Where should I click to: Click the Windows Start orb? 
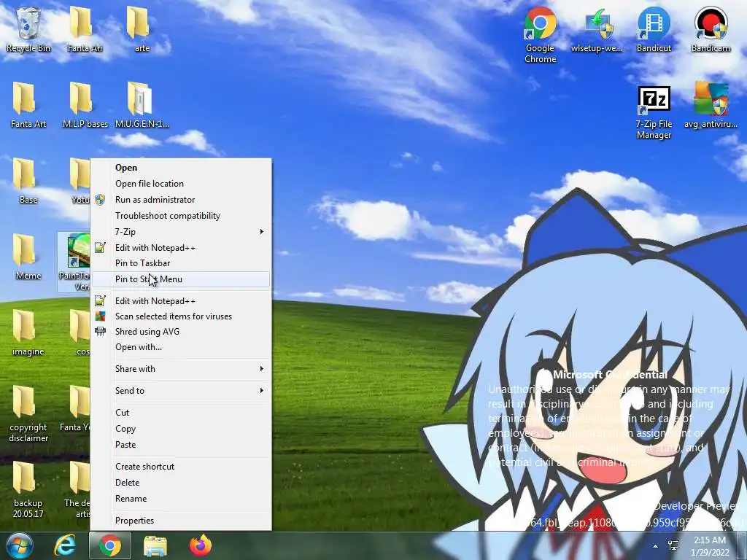click(x=19, y=545)
